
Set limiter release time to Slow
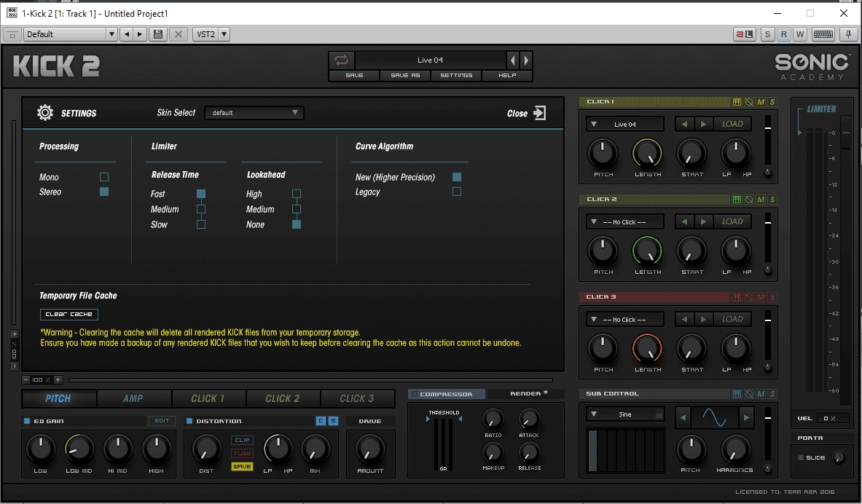click(x=201, y=224)
